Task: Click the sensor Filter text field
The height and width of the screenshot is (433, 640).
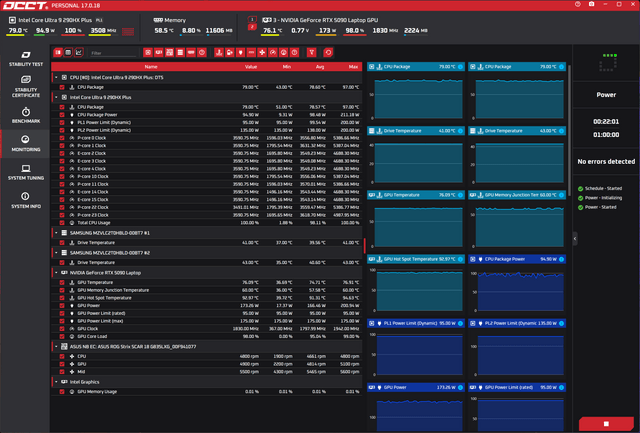Action: [113, 53]
